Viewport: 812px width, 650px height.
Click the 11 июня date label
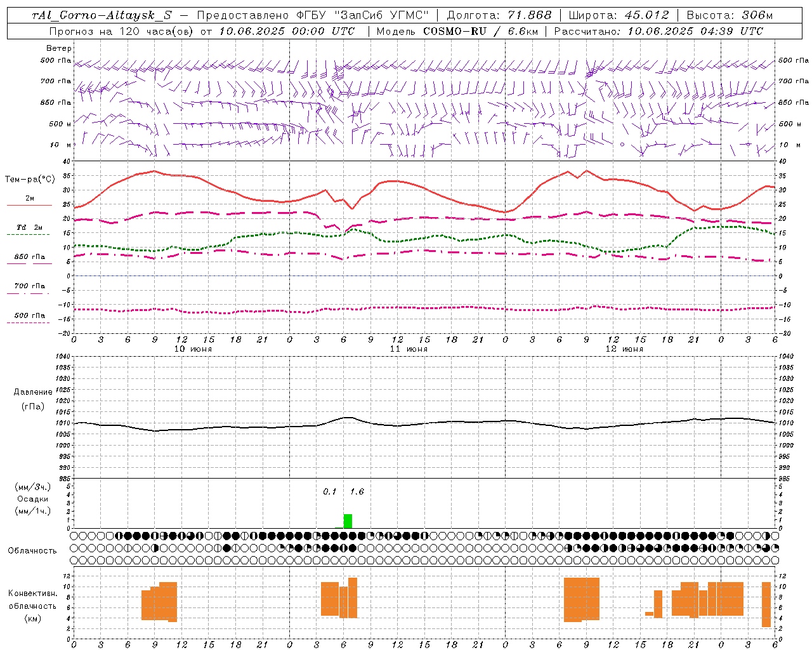409,349
